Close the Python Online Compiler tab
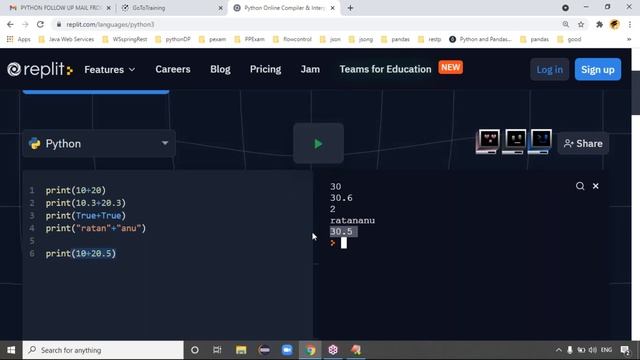The image size is (640, 360). click(x=333, y=8)
